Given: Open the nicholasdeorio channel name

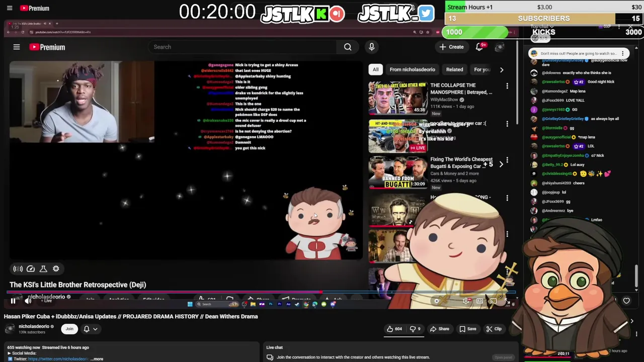Looking at the screenshot, I should (34, 326).
